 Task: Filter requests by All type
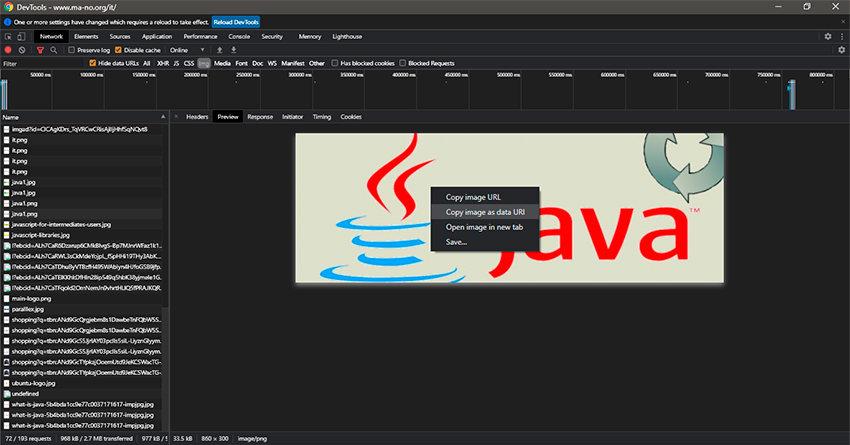(x=146, y=63)
